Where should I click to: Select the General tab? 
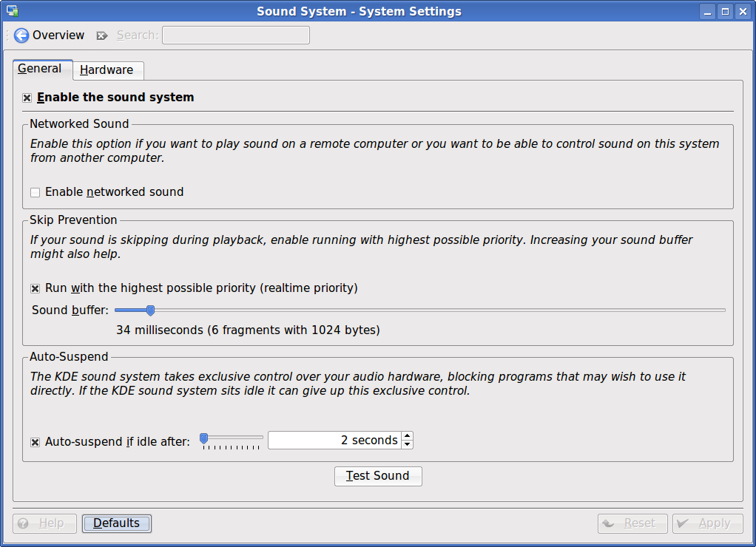tap(40, 69)
